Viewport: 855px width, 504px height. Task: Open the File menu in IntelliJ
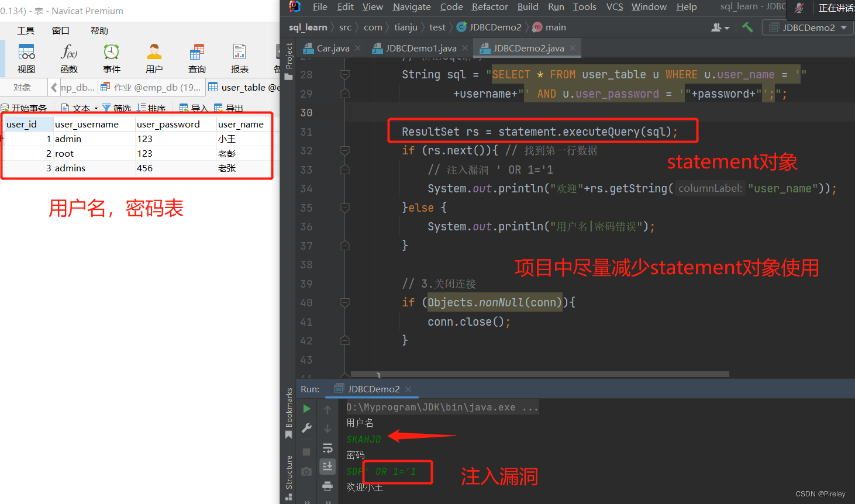click(320, 7)
